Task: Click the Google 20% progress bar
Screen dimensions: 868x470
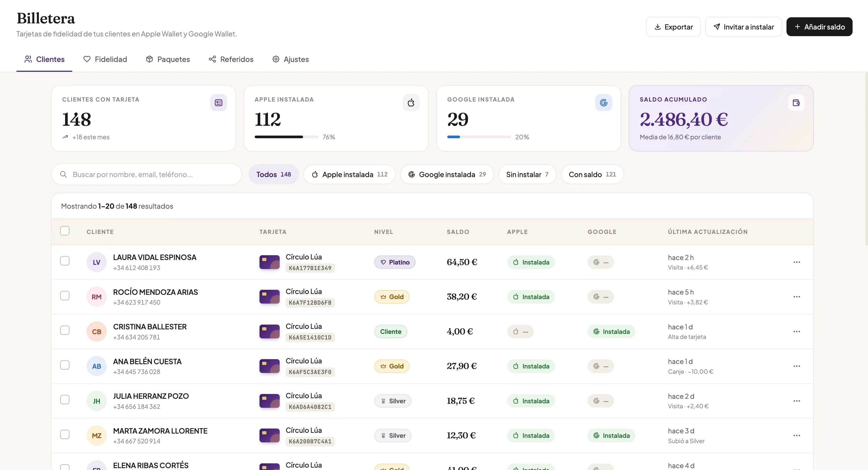Action: (x=479, y=137)
